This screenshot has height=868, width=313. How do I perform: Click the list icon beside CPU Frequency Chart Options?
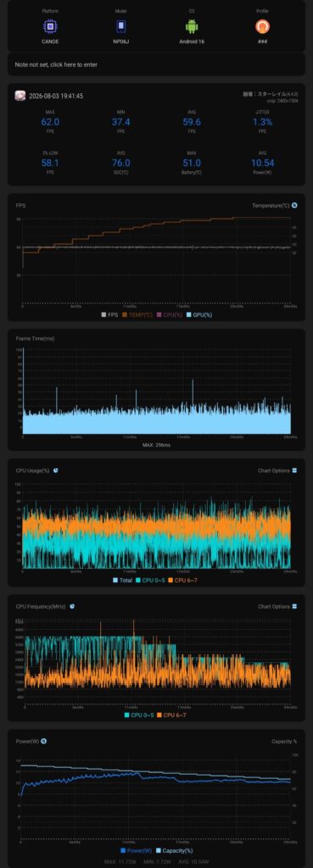[x=294, y=607]
